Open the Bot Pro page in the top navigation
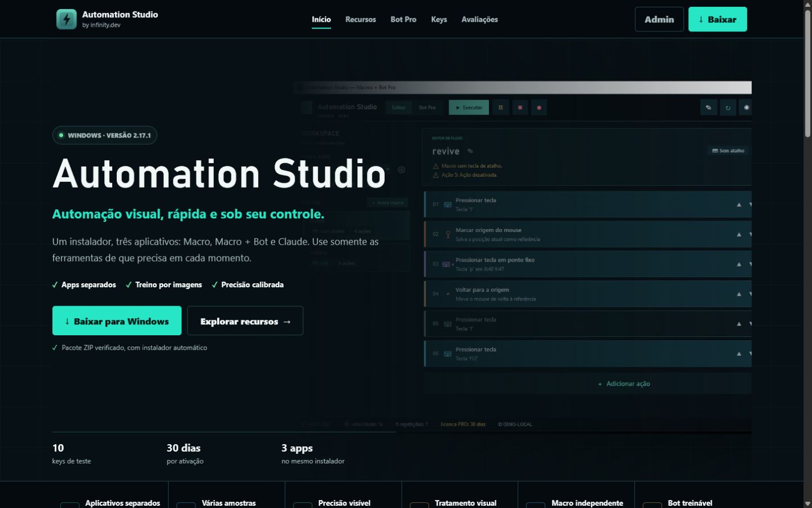 pos(403,19)
